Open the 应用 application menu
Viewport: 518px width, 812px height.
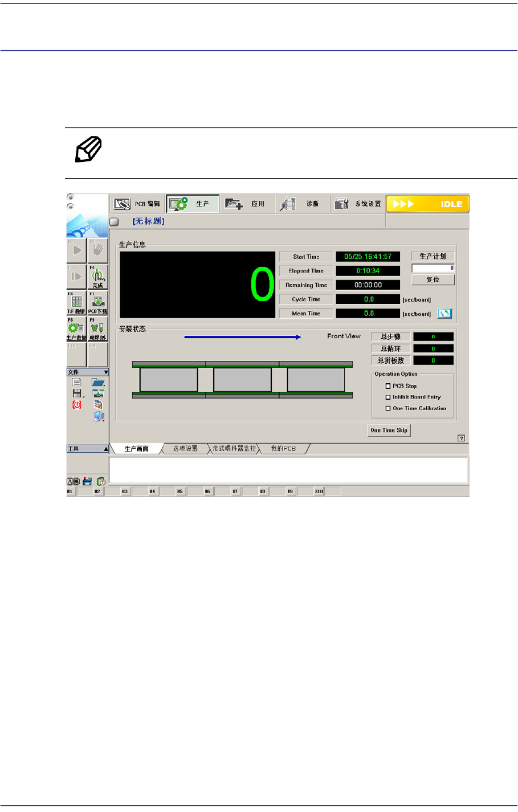coord(247,204)
